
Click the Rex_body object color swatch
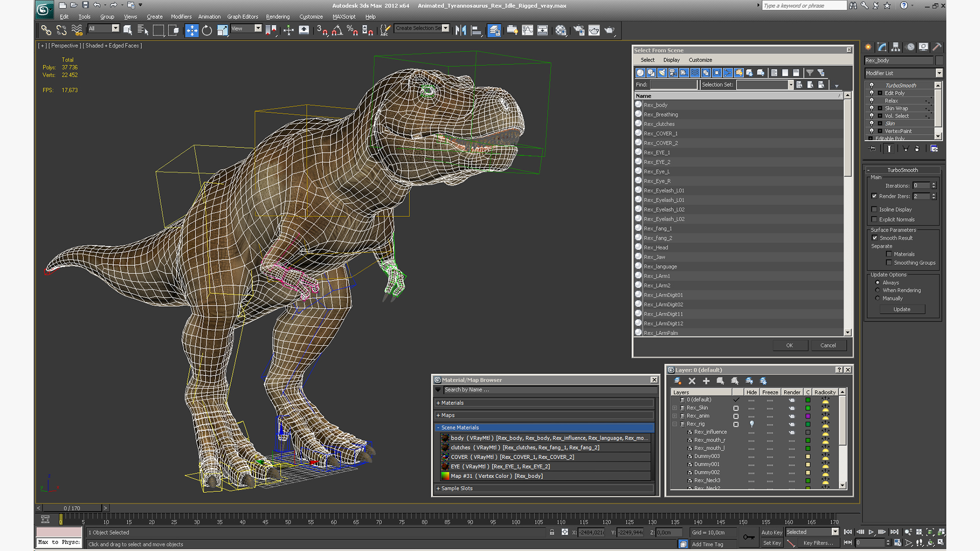click(x=939, y=60)
